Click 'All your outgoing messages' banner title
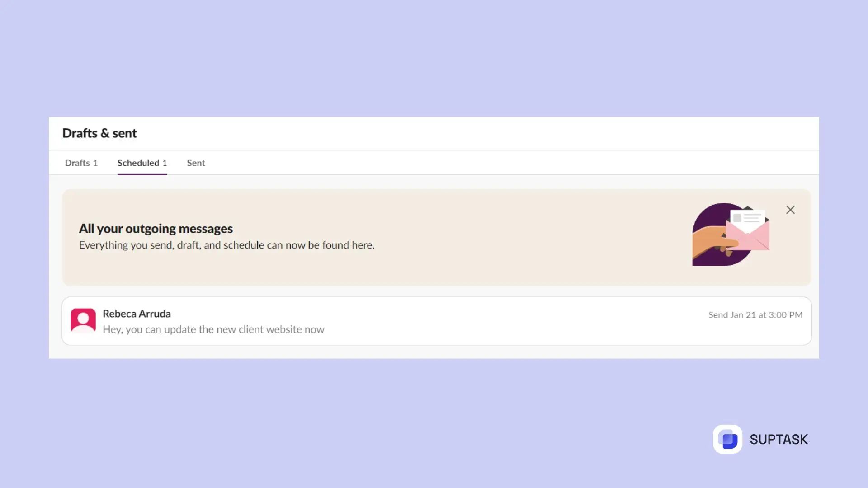 pyautogui.click(x=156, y=229)
